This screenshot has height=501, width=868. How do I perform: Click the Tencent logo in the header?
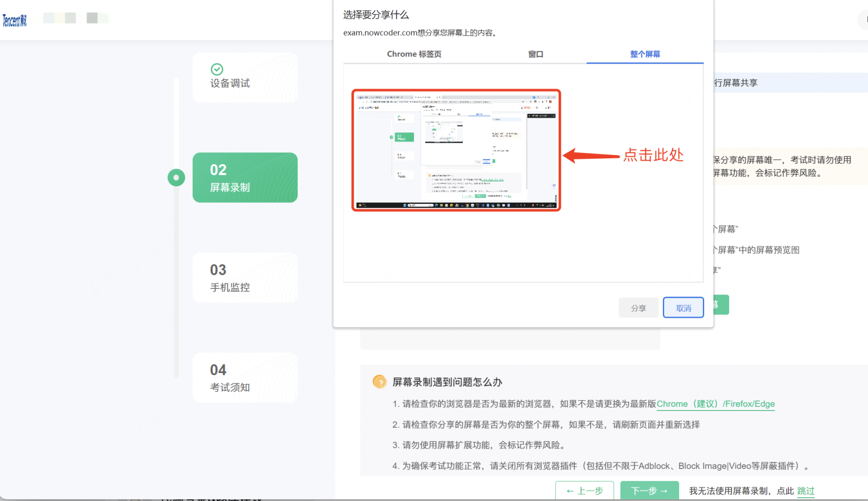tap(15, 21)
